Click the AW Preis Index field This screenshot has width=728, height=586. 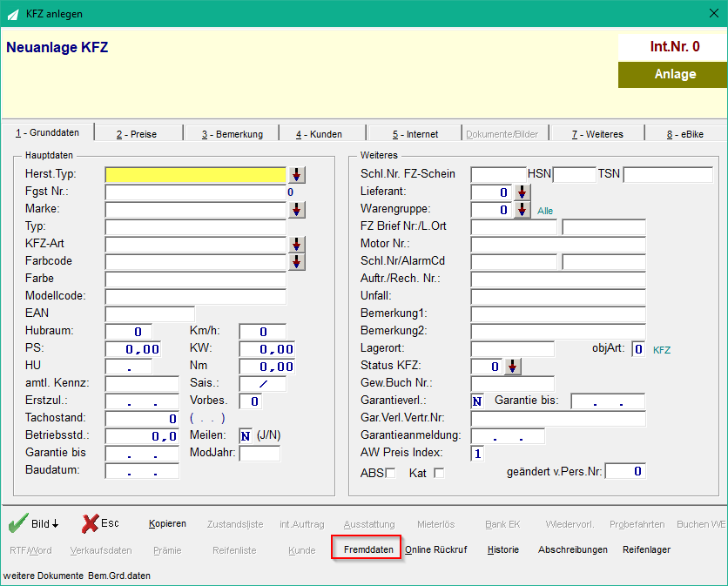pyautogui.click(x=477, y=454)
